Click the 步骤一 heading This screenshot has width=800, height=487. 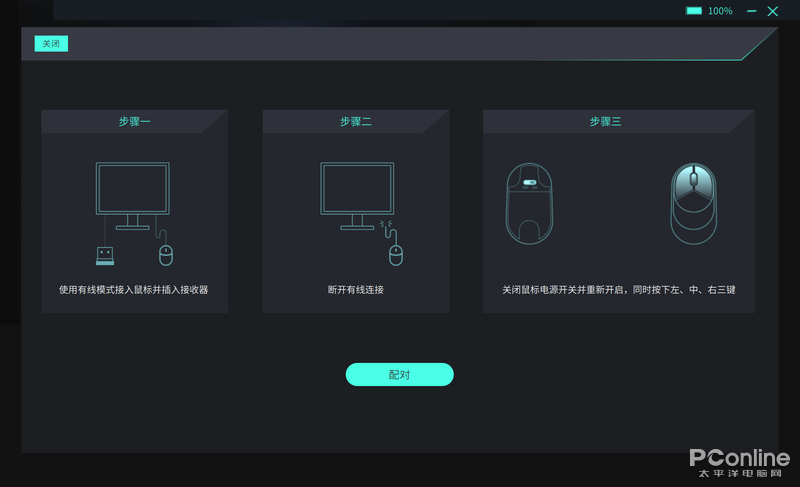[134, 121]
